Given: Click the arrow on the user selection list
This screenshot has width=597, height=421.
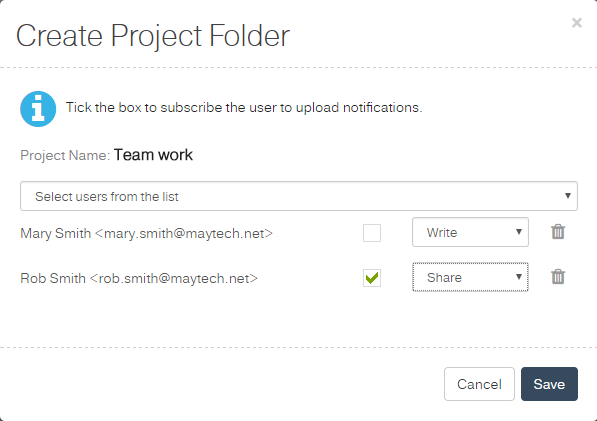Looking at the screenshot, I should point(567,196).
